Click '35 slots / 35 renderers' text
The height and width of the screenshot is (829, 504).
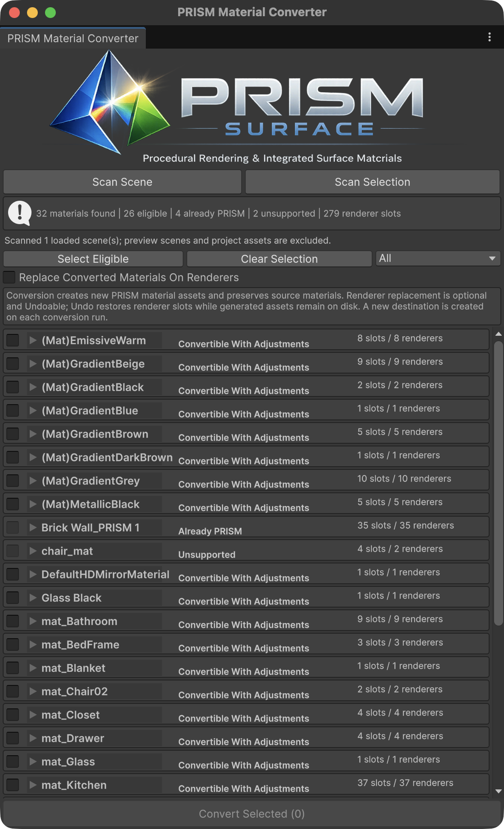[405, 525]
